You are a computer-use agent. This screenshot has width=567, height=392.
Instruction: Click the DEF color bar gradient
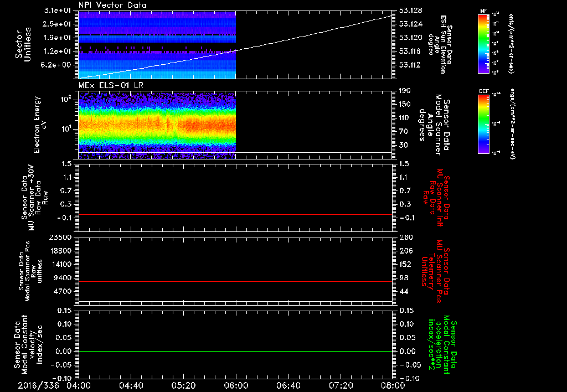pyautogui.click(x=484, y=123)
